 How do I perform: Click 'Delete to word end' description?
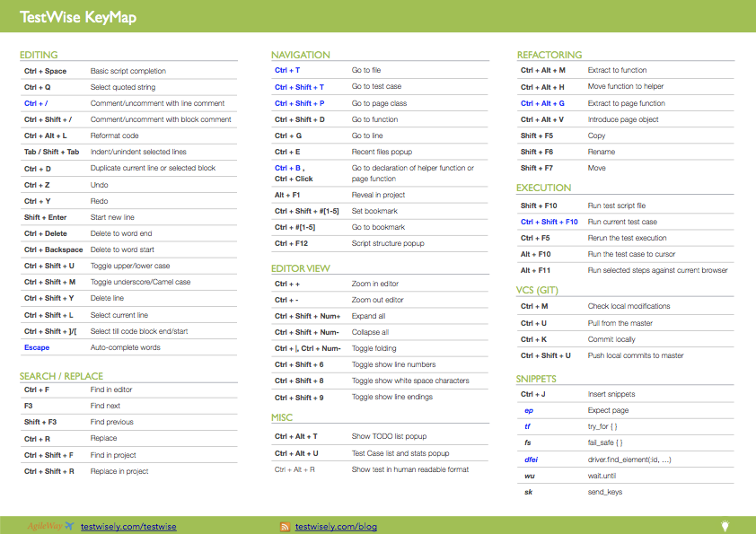tap(121, 233)
